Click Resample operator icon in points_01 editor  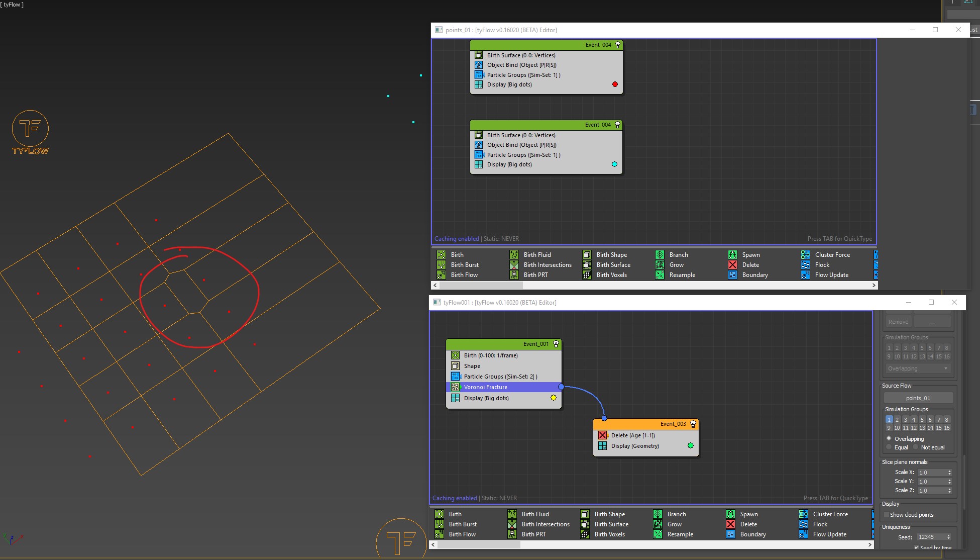(x=660, y=275)
